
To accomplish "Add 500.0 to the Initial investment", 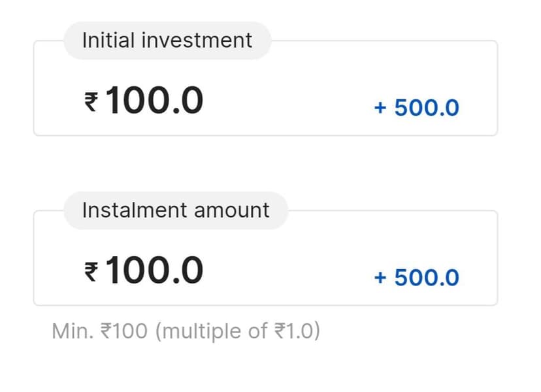I will tap(416, 108).
